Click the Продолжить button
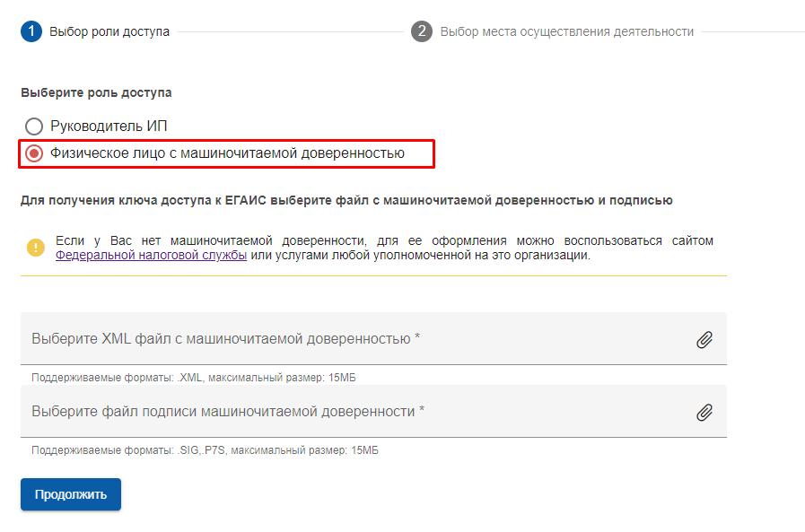 [71, 494]
